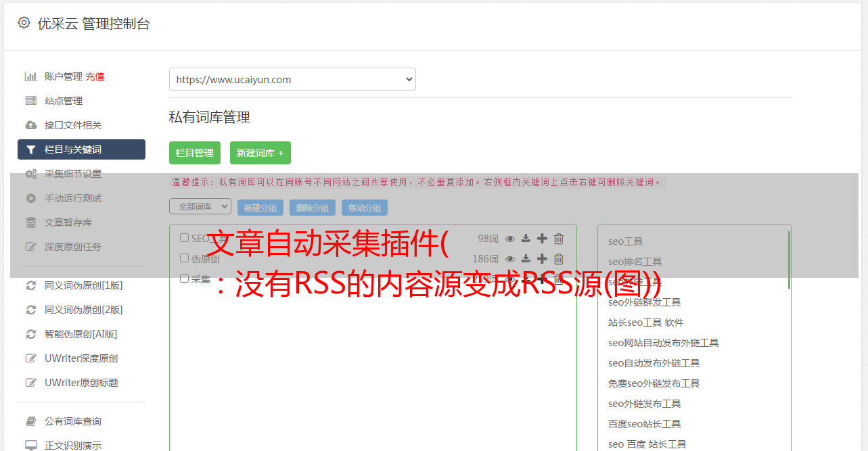Add keywords to the 98词 library
This screenshot has width=868, height=451.
click(542, 239)
